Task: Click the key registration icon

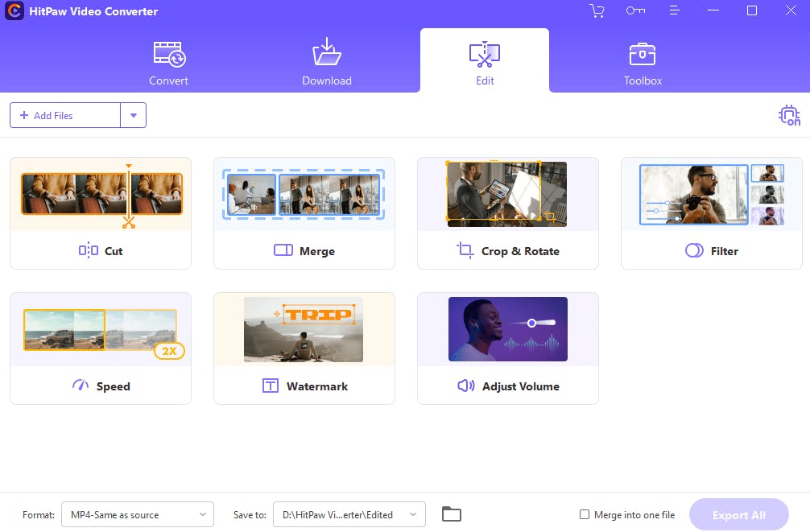Action: (x=635, y=10)
